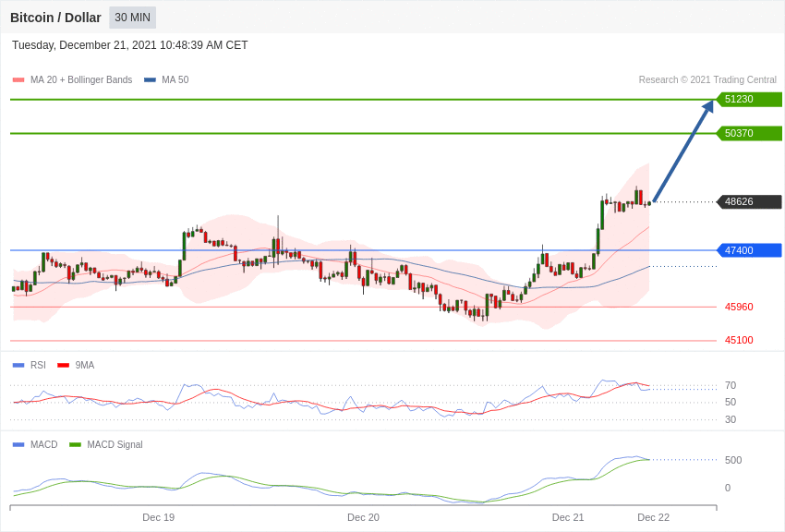Click the blue RSI legend swatch
Viewport: 785px width, 532px height.
tap(18, 366)
